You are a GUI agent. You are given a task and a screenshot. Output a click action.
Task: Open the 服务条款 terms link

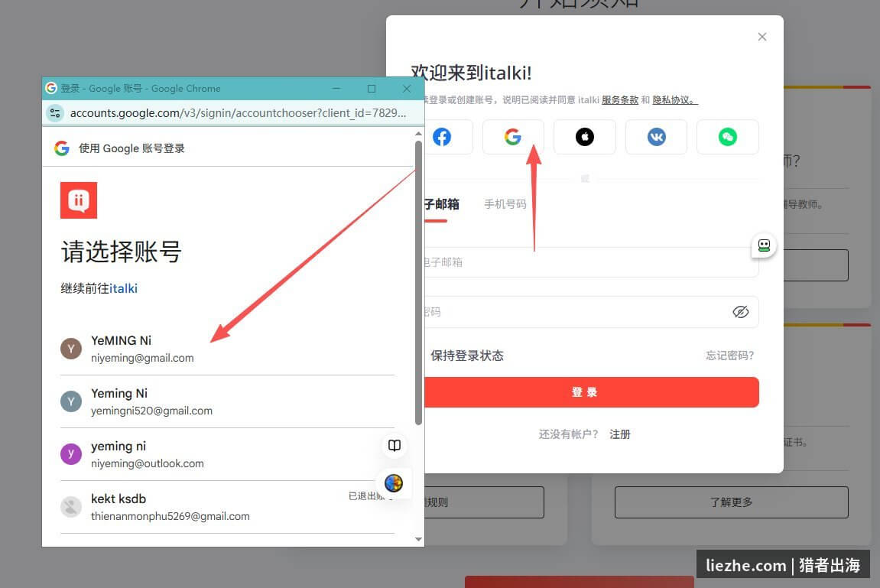[x=619, y=100]
